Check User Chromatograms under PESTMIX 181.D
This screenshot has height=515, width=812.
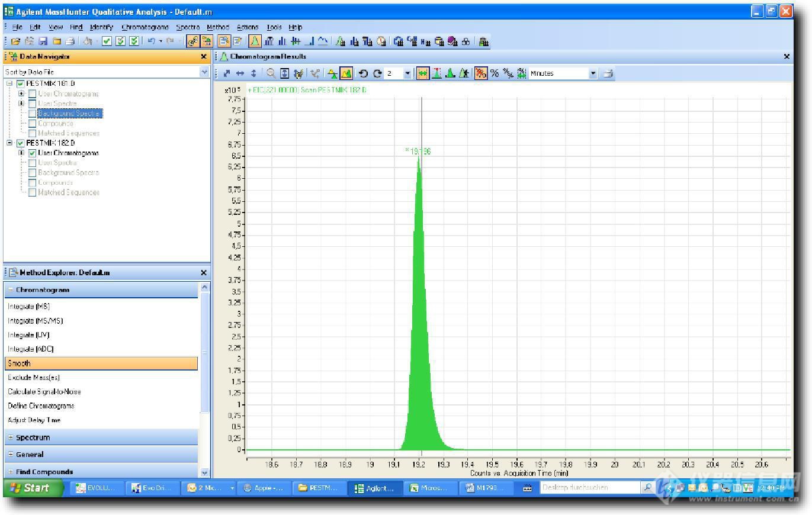pos(33,94)
